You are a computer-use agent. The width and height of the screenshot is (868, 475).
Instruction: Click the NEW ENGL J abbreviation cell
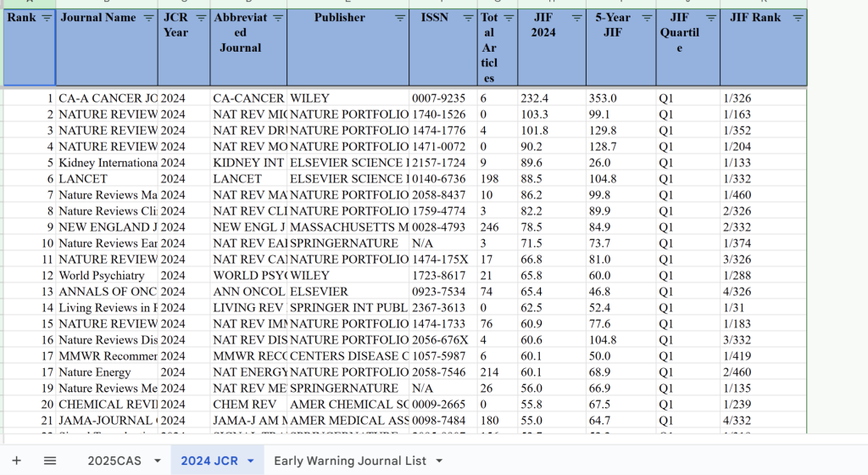click(x=248, y=227)
